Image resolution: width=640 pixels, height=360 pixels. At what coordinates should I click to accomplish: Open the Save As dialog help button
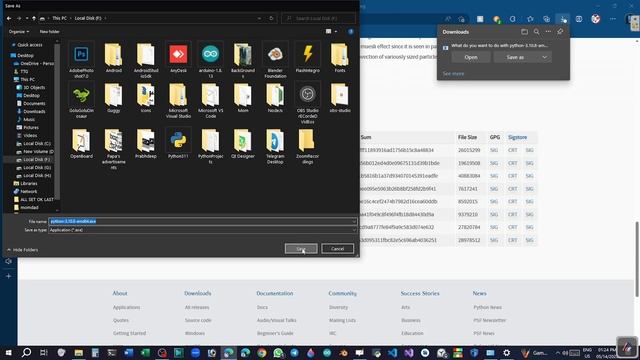(x=351, y=31)
